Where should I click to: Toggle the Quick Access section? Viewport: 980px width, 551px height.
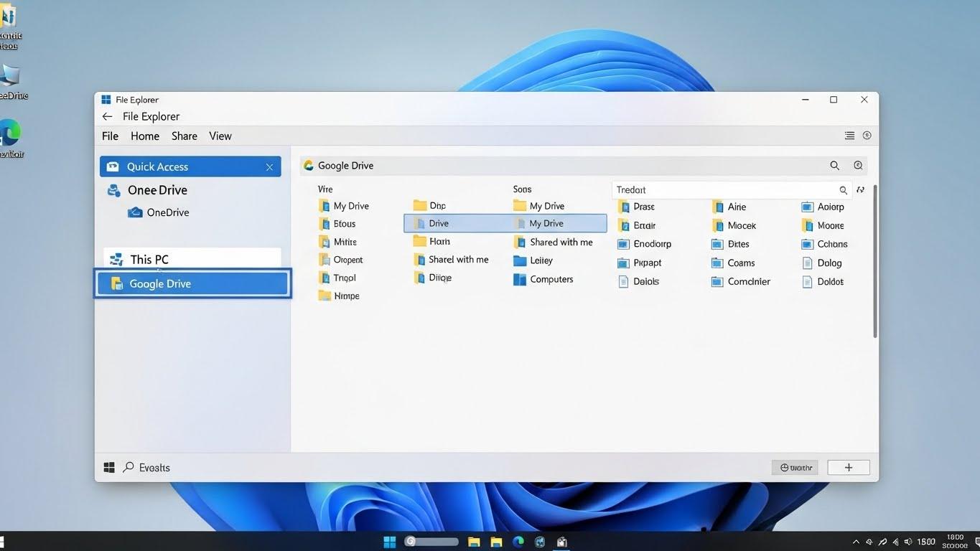(156, 166)
